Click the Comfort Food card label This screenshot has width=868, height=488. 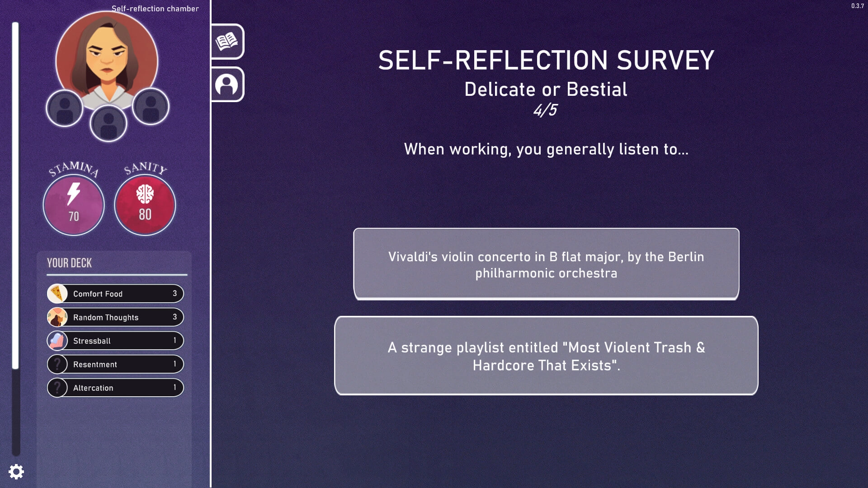pos(98,293)
